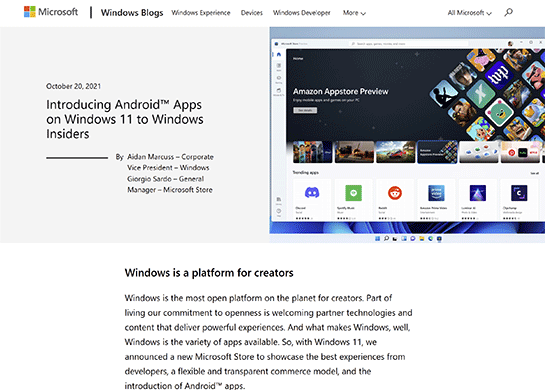Image resolution: width=545 pixels, height=390 pixels.
Task: Click the Store search box in hero image
Action: click(408, 44)
